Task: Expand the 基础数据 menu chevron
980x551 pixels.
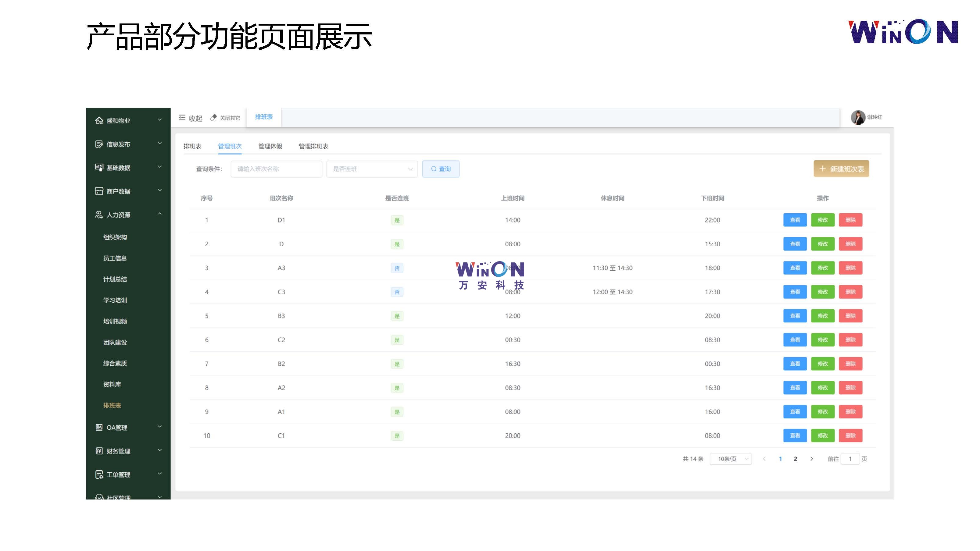Action: coord(160,167)
